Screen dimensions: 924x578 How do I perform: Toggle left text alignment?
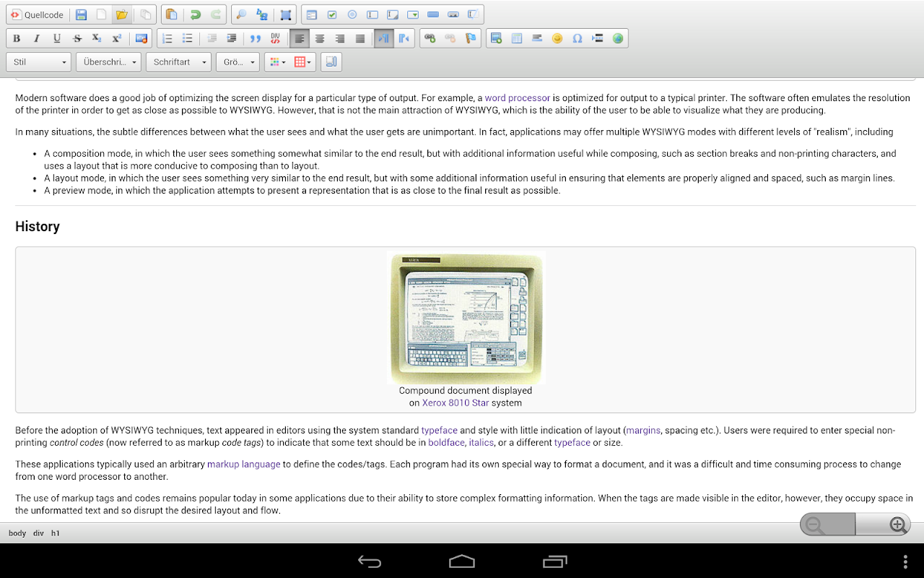[300, 38]
